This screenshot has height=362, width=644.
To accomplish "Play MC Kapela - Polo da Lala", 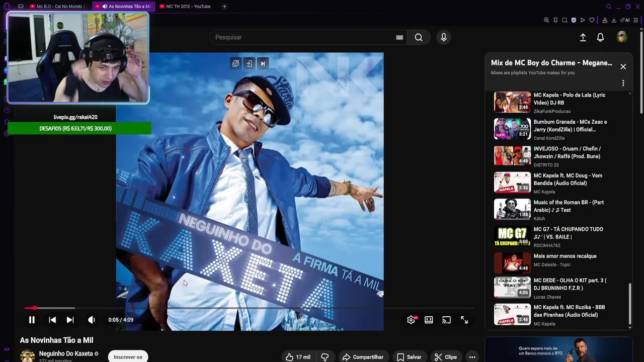I will tap(557, 102).
